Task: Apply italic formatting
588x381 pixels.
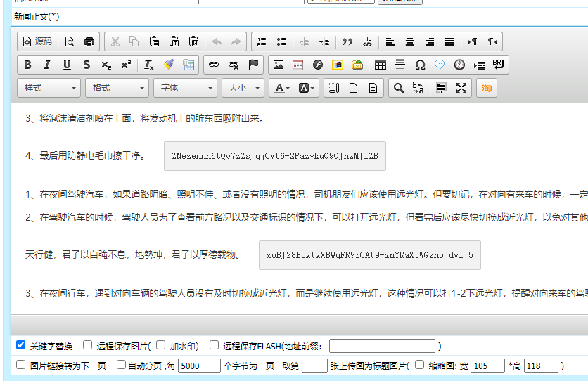Action: (47, 65)
